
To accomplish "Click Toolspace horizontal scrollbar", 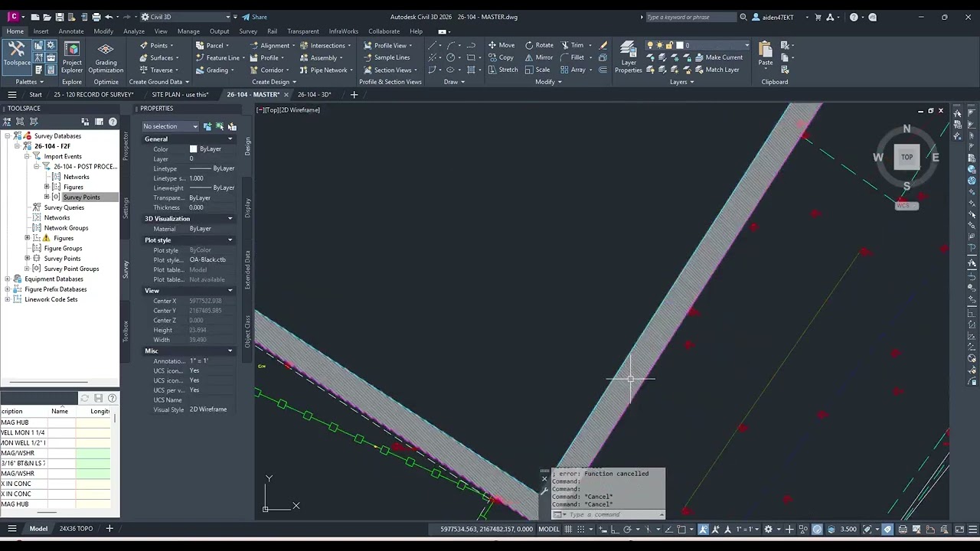I will [47, 381].
